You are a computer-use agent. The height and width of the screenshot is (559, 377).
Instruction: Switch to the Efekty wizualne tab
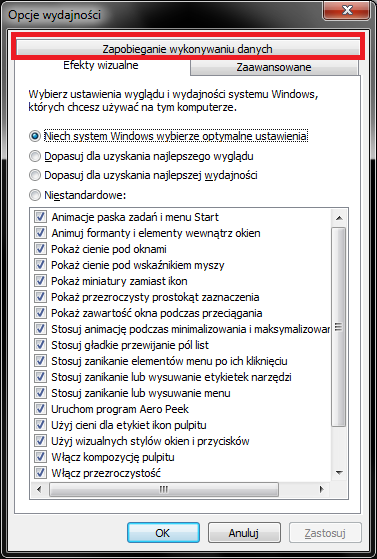(101, 66)
